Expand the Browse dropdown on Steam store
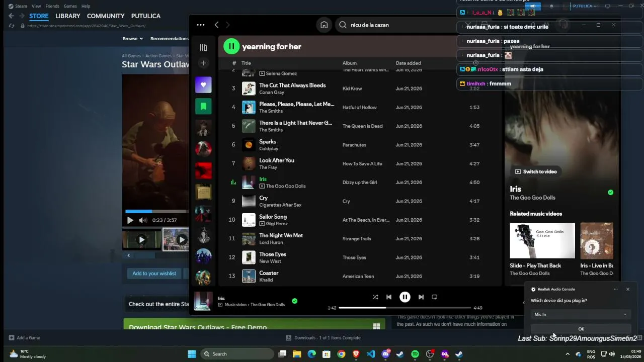The image size is (644, 362). (x=133, y=39)
